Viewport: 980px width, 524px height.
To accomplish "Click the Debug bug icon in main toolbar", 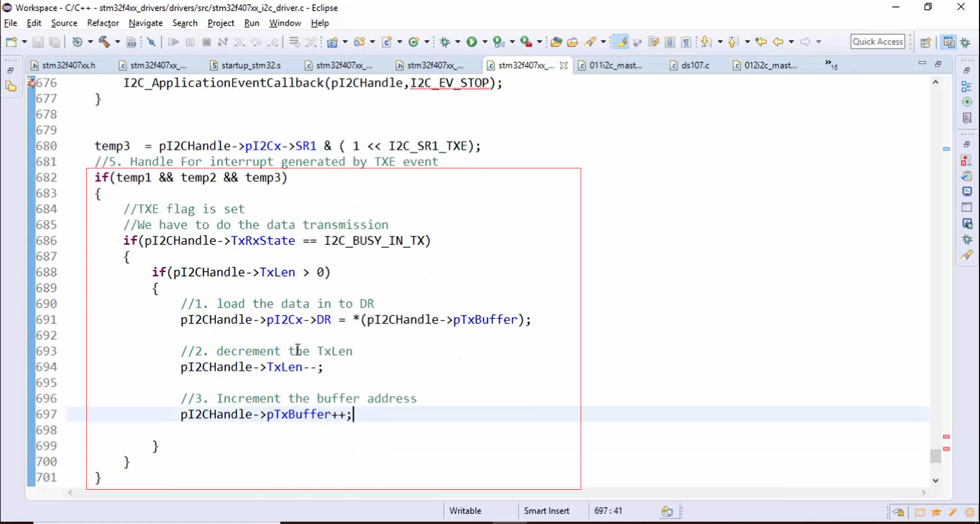I will pos(445,42).
